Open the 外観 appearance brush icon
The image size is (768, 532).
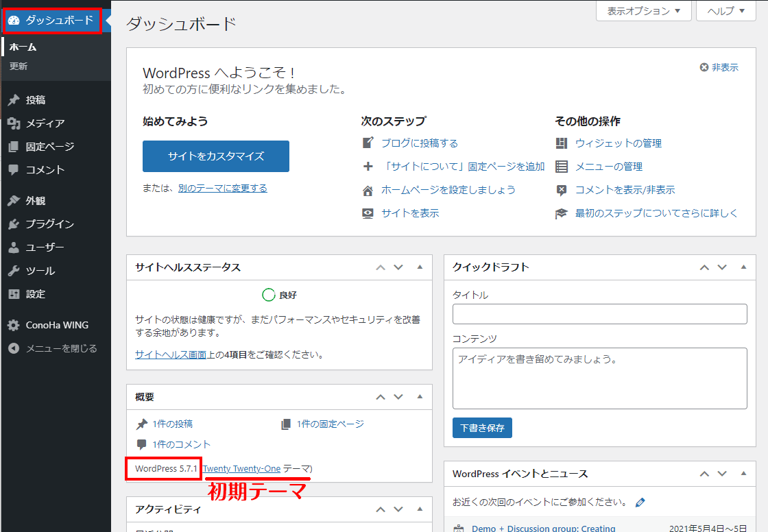pos(14,201)
